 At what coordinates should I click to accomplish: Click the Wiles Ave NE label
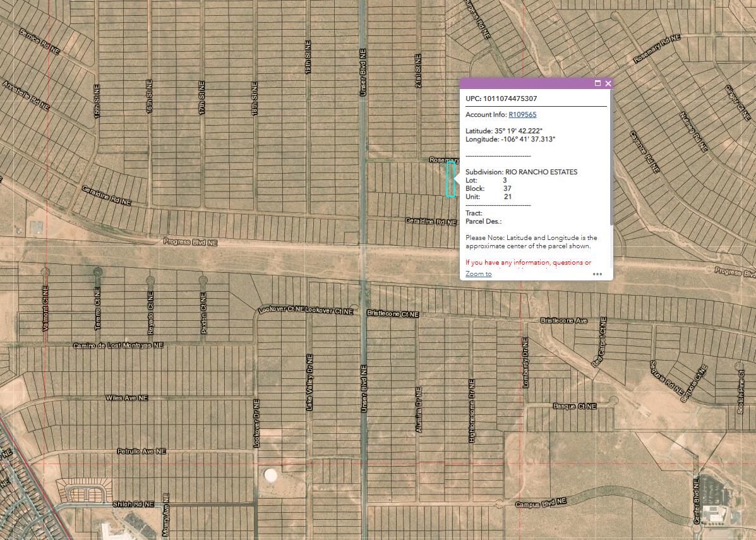(127, 399)
